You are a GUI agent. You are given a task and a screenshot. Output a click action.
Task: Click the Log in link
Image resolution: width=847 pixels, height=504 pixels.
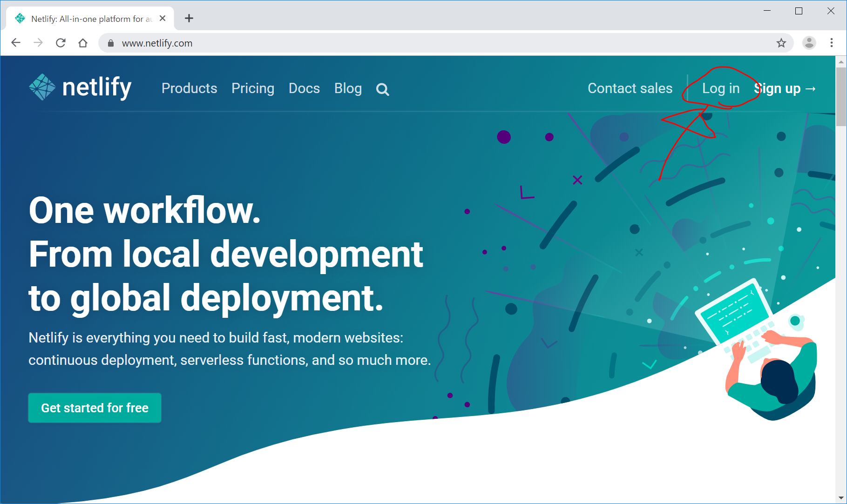(x=720, y=88)
